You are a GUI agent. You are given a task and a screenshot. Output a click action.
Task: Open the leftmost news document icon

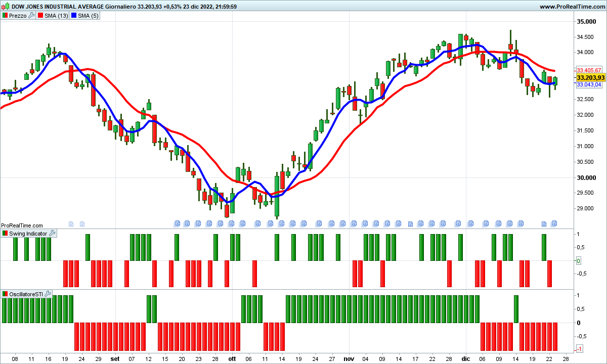71,223
